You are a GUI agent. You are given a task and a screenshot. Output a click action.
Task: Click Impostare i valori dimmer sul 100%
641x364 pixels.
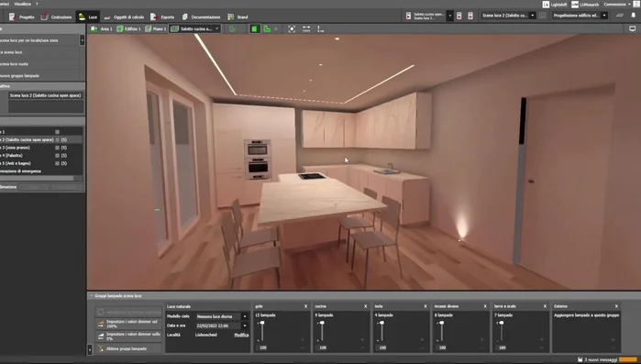128,324
